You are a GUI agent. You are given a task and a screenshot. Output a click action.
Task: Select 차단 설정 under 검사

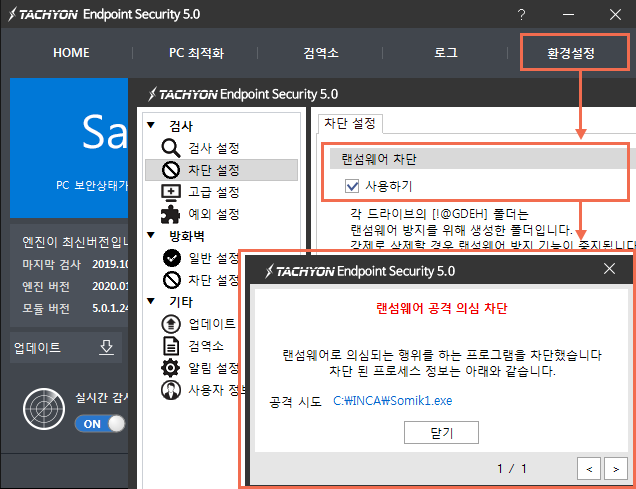(x=221, y=170)
